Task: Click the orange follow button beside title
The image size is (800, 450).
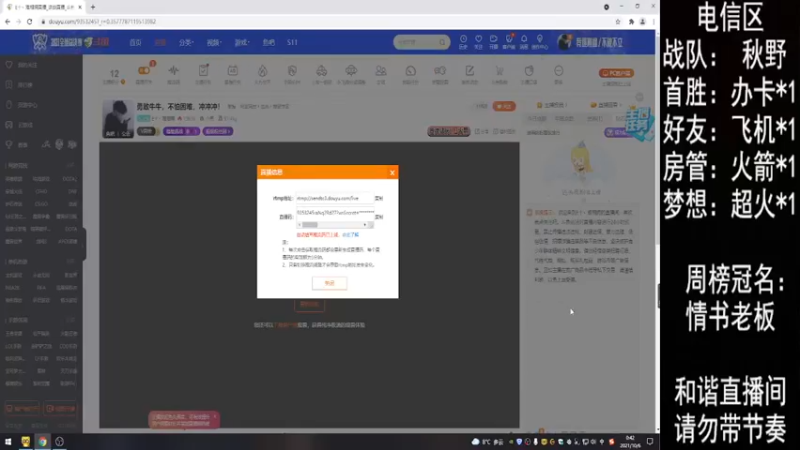Action: click(x=504, y=106)
